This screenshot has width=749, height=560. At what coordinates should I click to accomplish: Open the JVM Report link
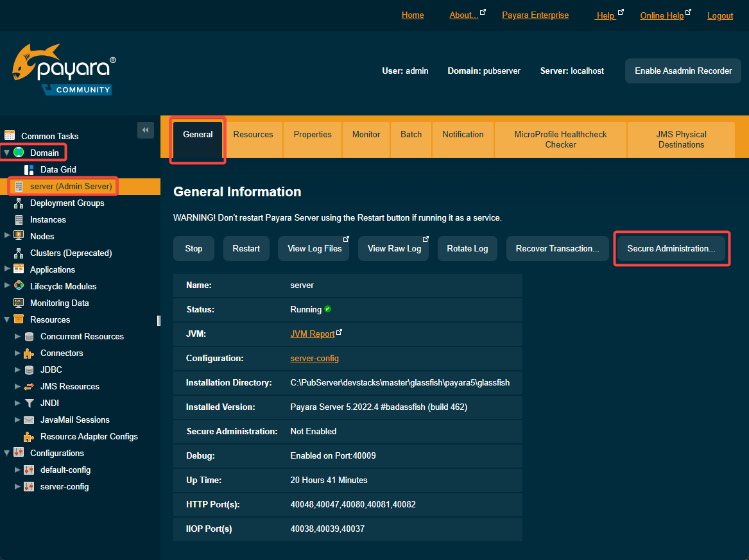click(x=313, y=334)
